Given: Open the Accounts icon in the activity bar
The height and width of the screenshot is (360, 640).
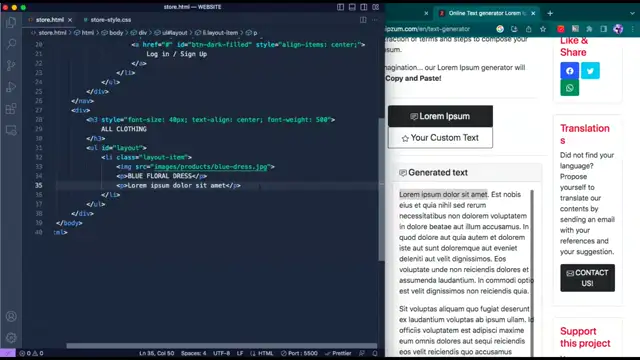Looking at the screenshot, I should pyautogui.click(x=11, y=316).
